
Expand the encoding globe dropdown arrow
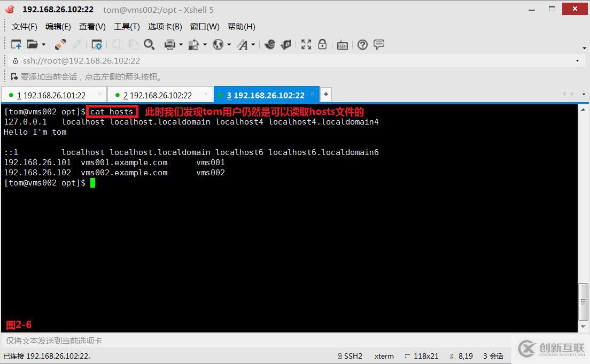[229, 45]
